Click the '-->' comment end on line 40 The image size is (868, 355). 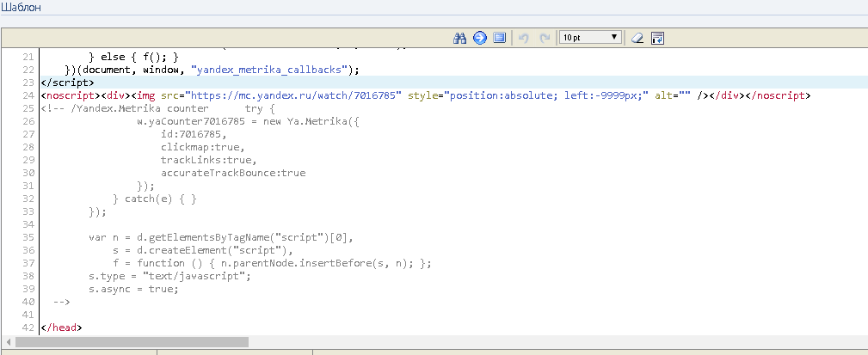tap(61, 302)
